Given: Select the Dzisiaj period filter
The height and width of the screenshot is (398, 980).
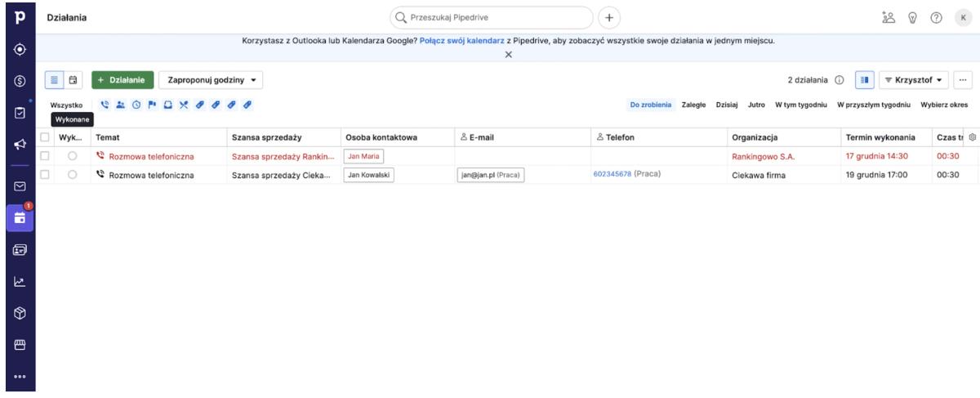Looking at the screenshot, I should pos(727,105).
